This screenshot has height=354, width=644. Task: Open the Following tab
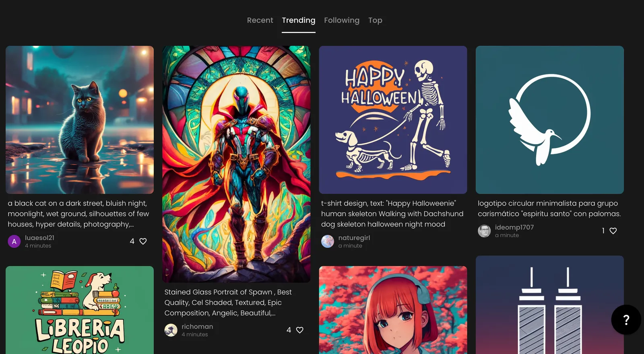[x=342, y=20]
